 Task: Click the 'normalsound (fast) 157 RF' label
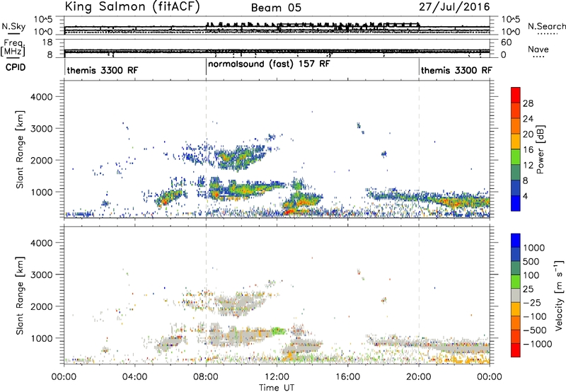point(269,64)
